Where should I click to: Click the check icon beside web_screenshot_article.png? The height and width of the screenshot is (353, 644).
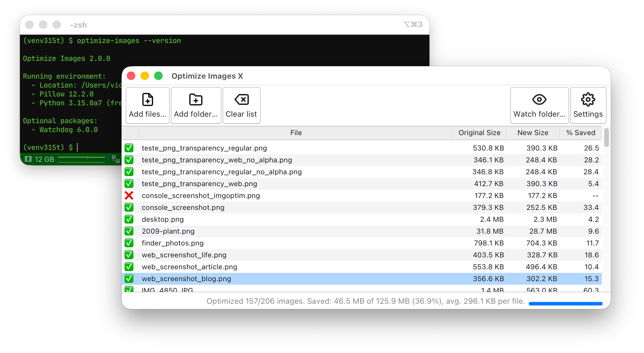click(x=129, y=267)
